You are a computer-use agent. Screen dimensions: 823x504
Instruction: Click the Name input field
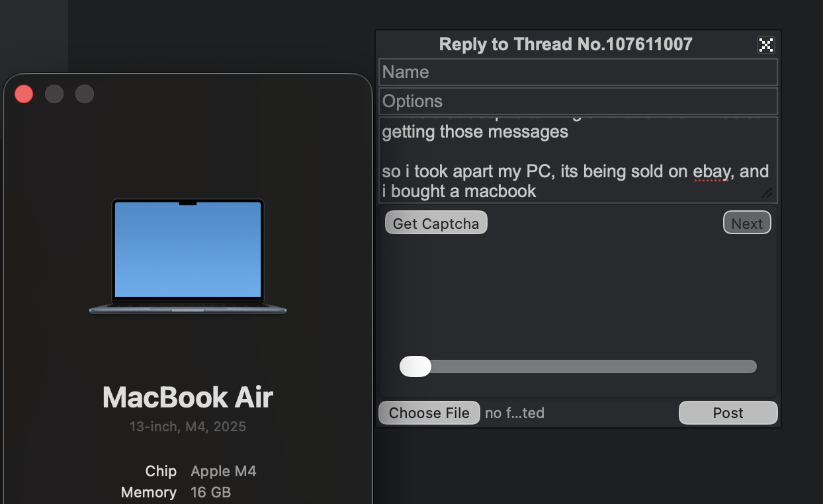pos(578,72)
